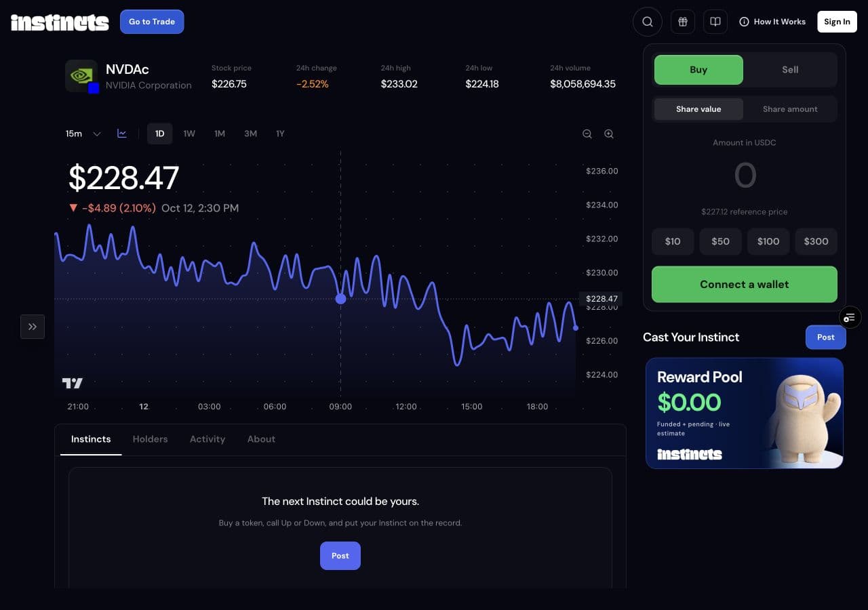
Task: Open the search icon in header
Action: (x=648, y=22)
